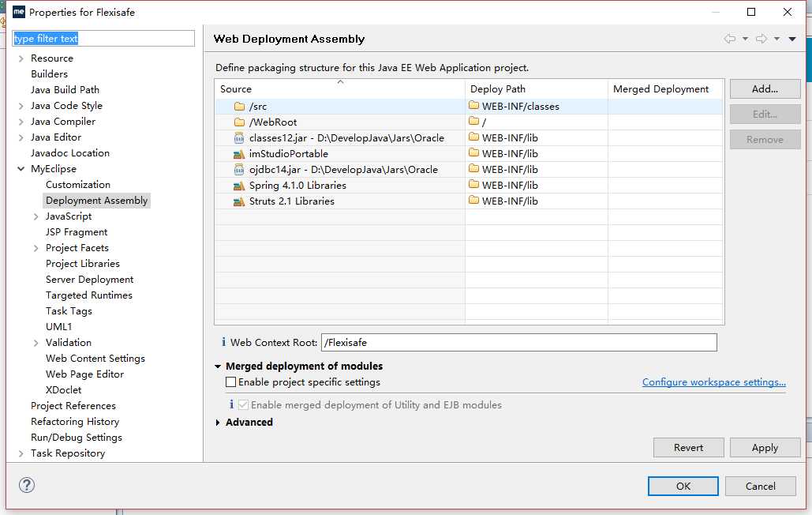The width and height of the screenshot is (812, 515).
Task: Expand the Java Code Style tree node
Action: point(21,106)
